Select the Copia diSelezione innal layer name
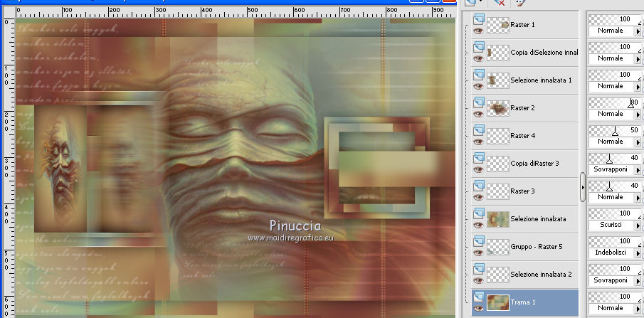 544,53
